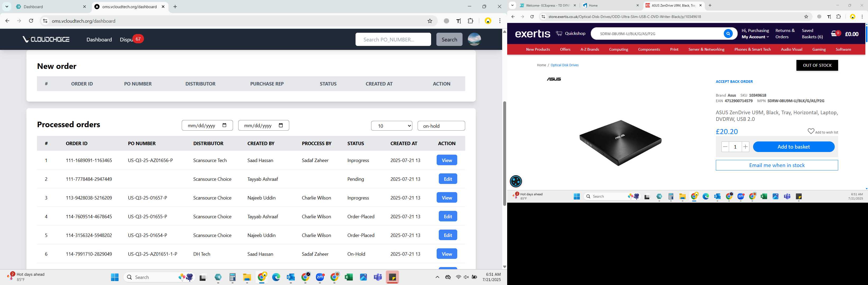
Task: Edit order 114-7609514-4678645
Action: 448,216
